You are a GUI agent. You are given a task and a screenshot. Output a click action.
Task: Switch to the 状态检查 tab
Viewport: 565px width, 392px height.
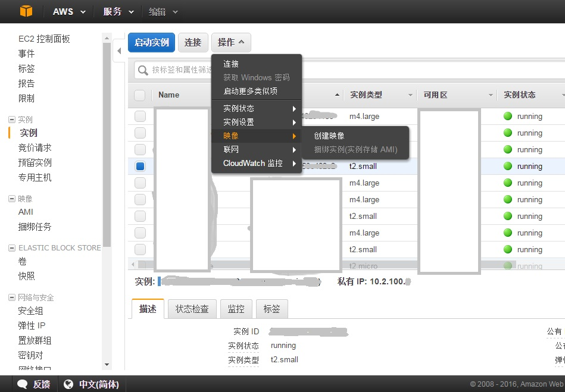coord(192,309)
